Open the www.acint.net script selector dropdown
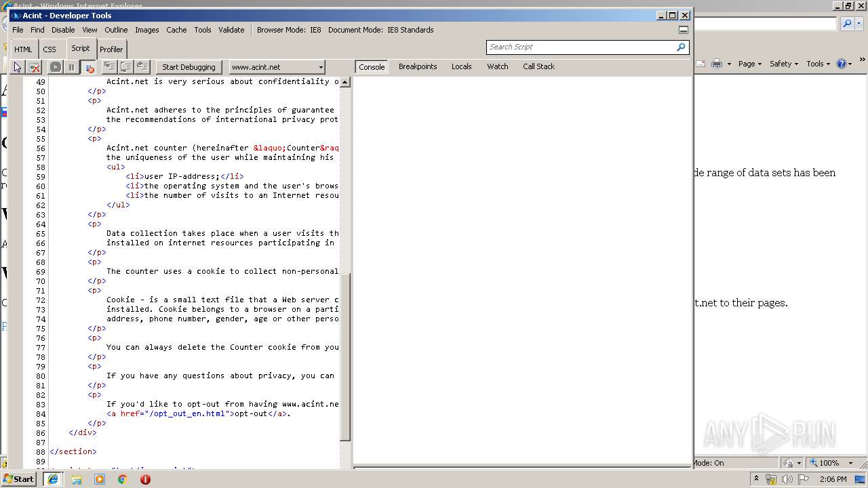The height and width of the screenshot is (488, 868). point(277,67)
